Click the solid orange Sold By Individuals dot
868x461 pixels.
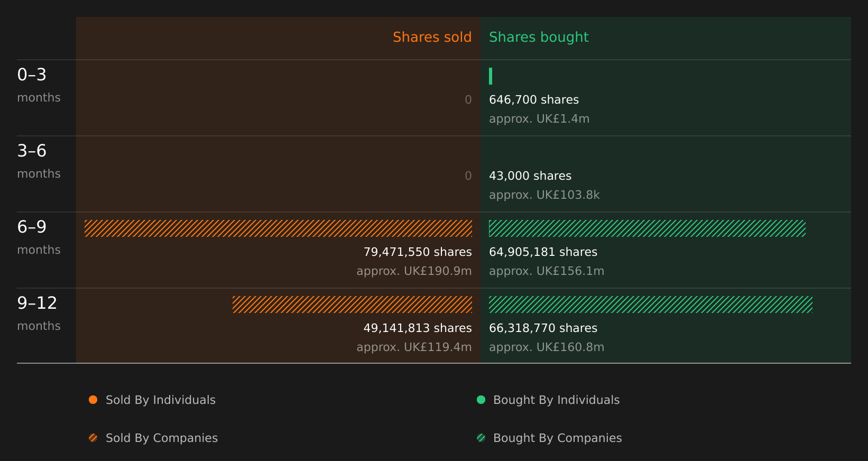(93, 400)
